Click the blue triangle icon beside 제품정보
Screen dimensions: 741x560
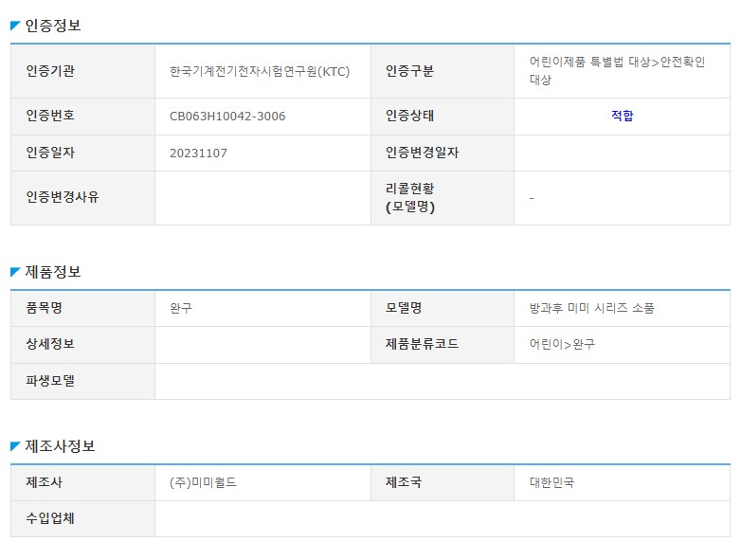click(x=15, y=272)
